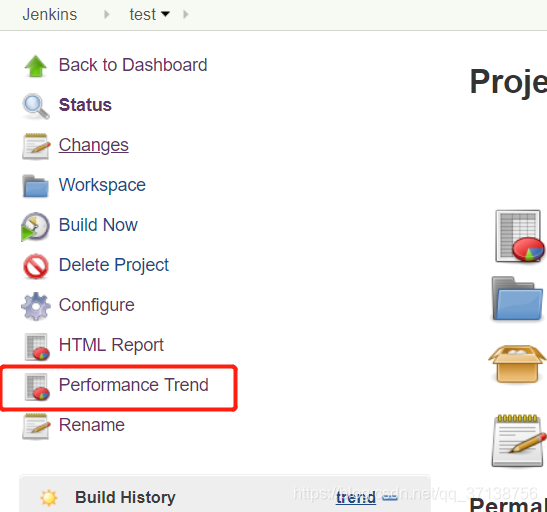
Task: Click the Build History heading
Action: click(x=125, y=497)
